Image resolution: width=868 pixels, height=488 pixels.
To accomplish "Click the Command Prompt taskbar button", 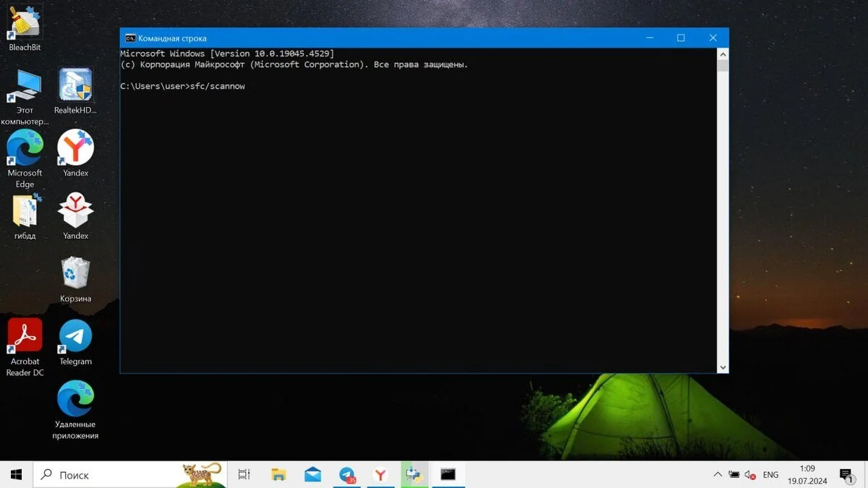I will tap(448, 474).
